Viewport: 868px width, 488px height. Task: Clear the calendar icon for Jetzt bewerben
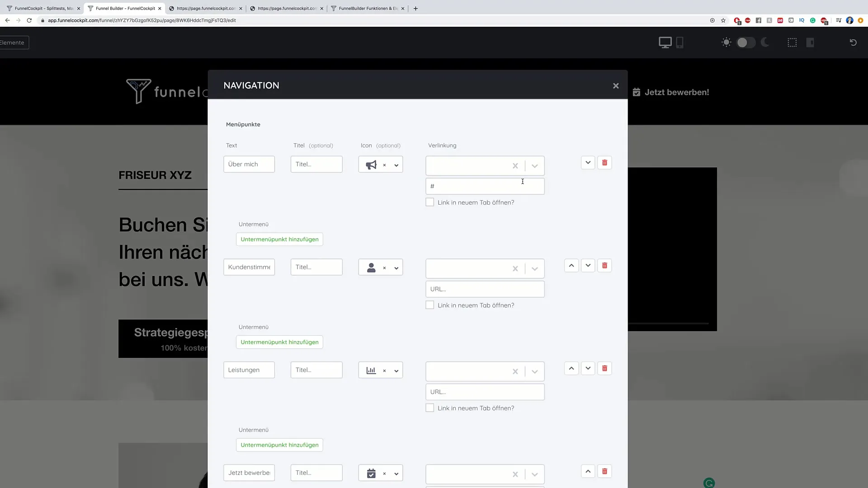(384, 474)
